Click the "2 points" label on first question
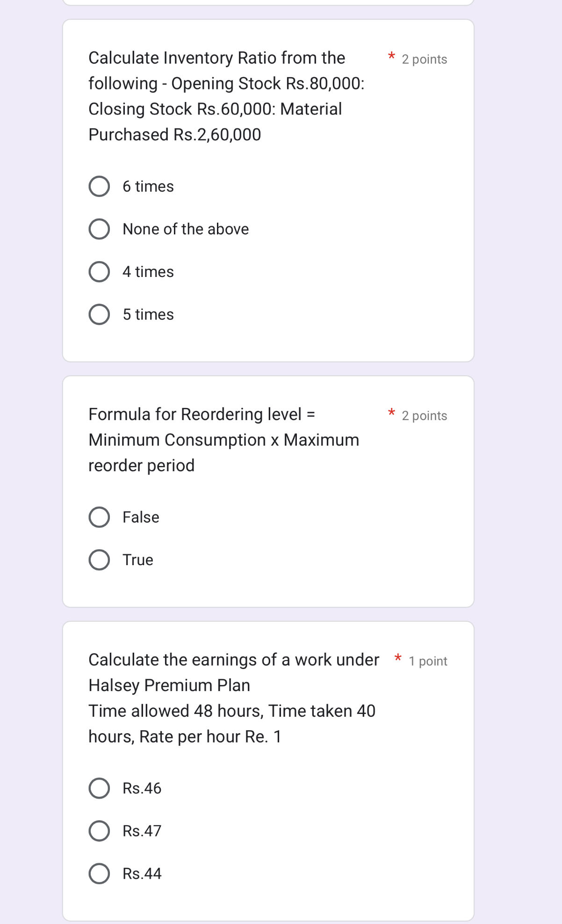Image resolution: width=562 pixels, height=924 pixels. pos(424,58)
